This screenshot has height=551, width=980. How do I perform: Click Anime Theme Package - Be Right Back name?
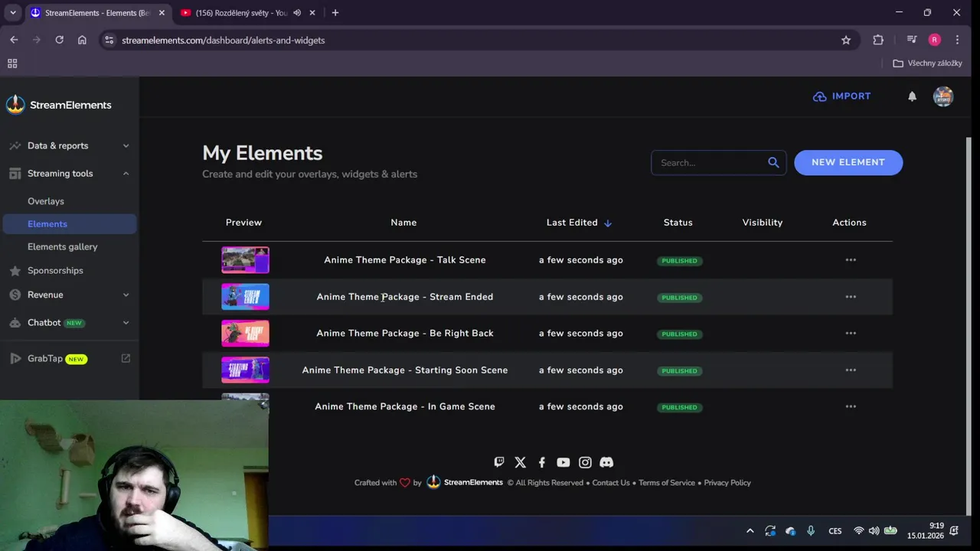click(x=405, y=334)
